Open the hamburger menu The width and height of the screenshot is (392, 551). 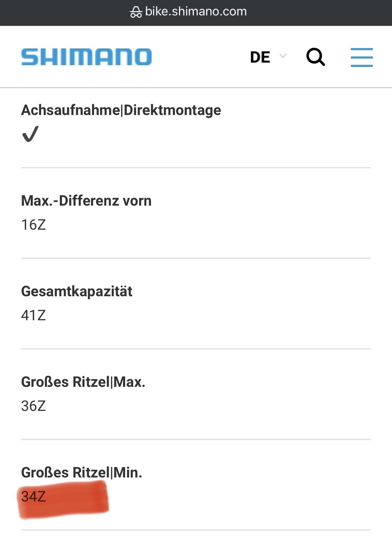(361, 57)
